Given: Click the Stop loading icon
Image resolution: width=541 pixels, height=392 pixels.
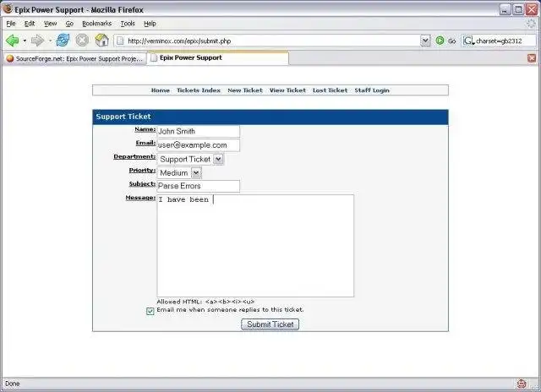Looking at the screenshot, I should [x=82, y=41].
